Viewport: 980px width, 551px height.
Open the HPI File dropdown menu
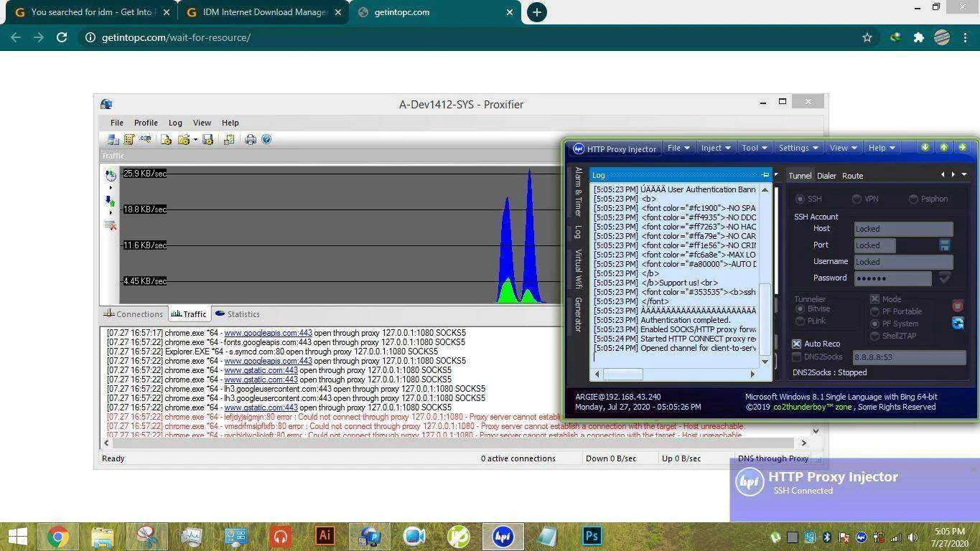678,148
